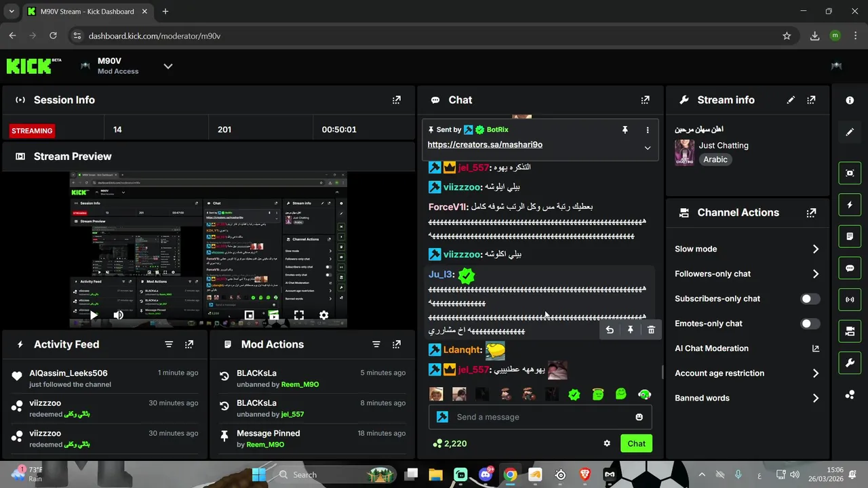Select the M90V Stream Kick Dashboard tab
The height and width of the screenshot is (488, 868).
(x=87, y=12)
